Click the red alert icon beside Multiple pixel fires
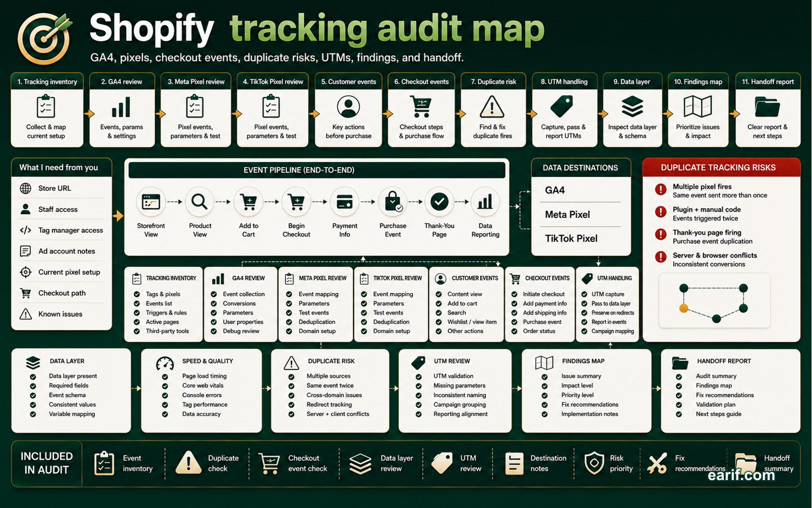 point(661,189)
